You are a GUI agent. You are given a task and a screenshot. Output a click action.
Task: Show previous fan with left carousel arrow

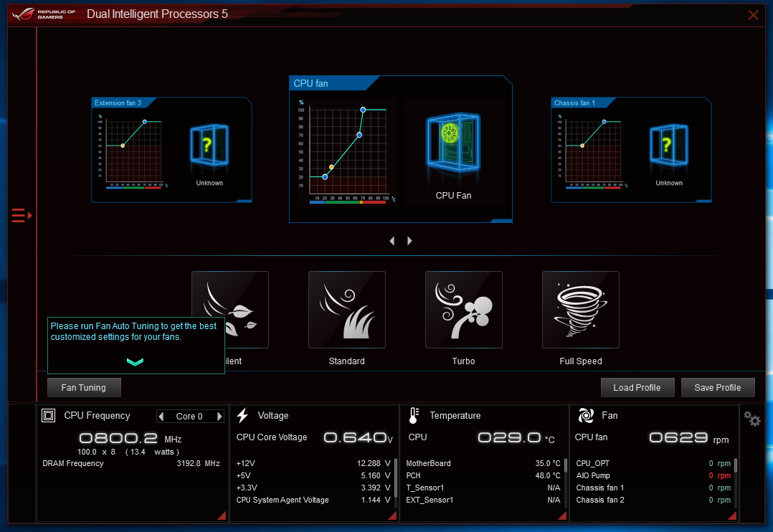pos(392,241)
